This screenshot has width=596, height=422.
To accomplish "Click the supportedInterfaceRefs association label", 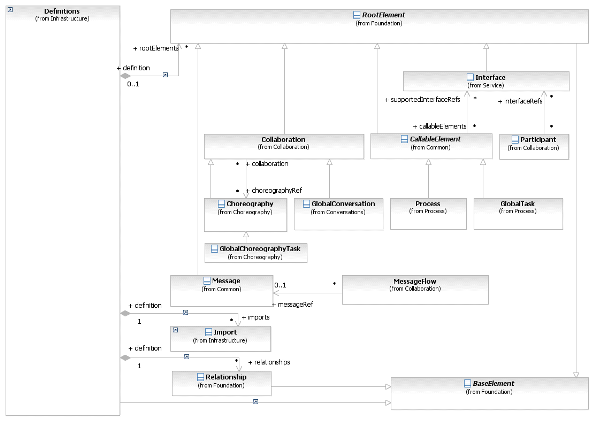I will [x=423, y=100].
